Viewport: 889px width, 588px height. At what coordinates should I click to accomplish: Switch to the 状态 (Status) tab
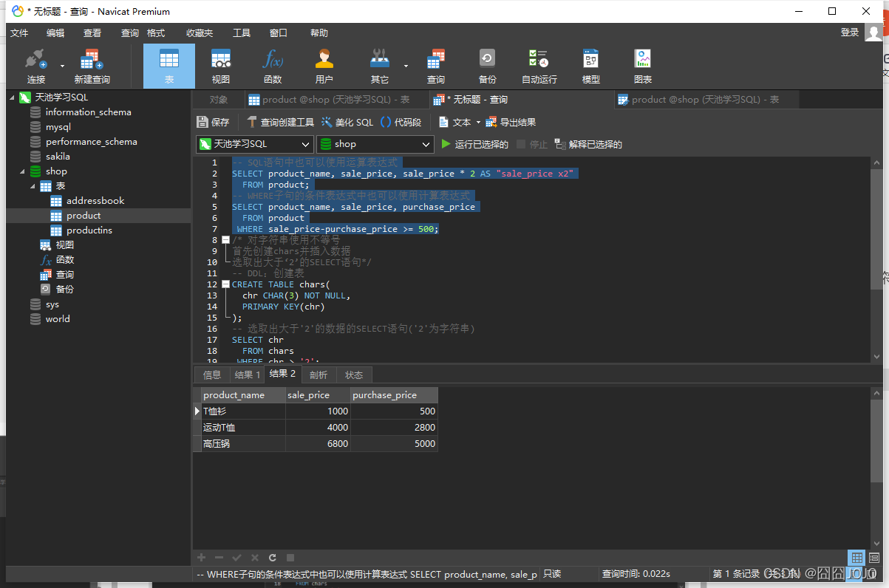point(354,375)
